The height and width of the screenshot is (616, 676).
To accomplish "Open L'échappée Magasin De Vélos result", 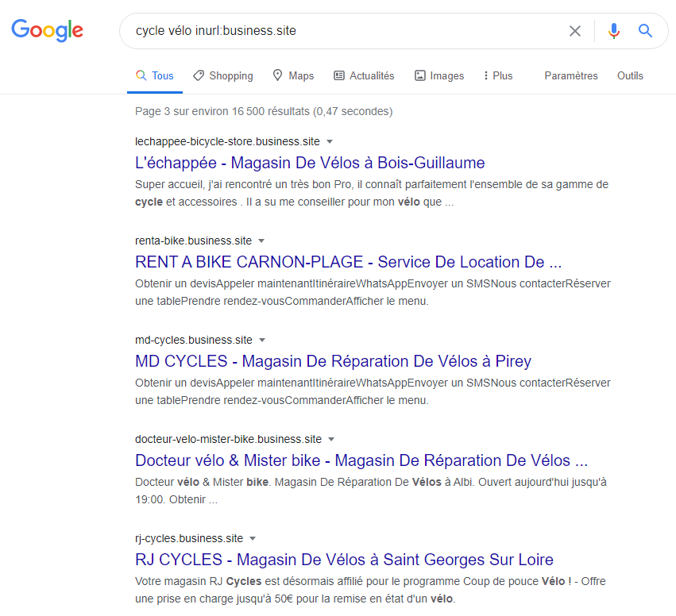I will (x=310, y=163).
